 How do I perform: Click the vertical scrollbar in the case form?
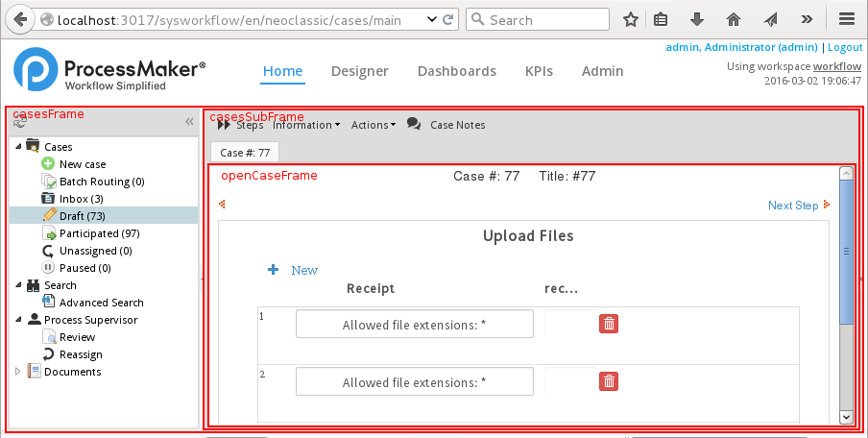(846, 288)
